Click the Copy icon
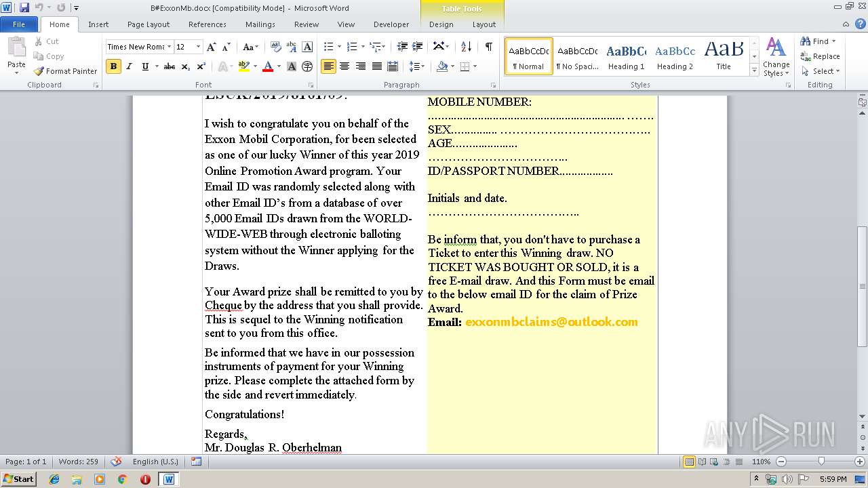 coord(49,56)
